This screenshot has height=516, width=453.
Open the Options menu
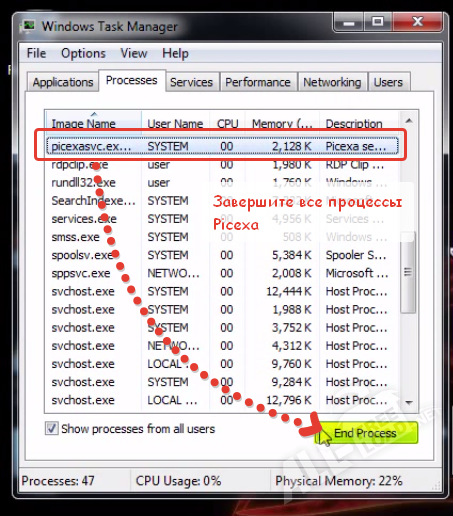point(83,54)
